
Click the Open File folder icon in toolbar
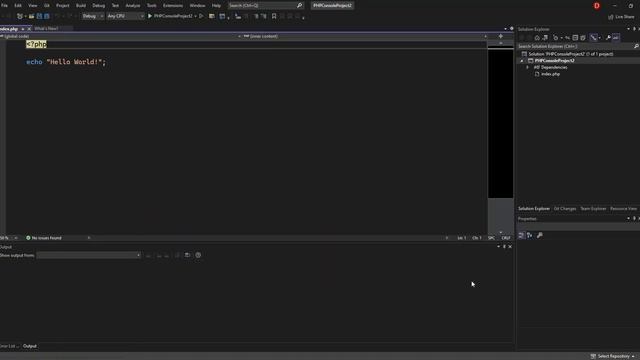(31, 16)
